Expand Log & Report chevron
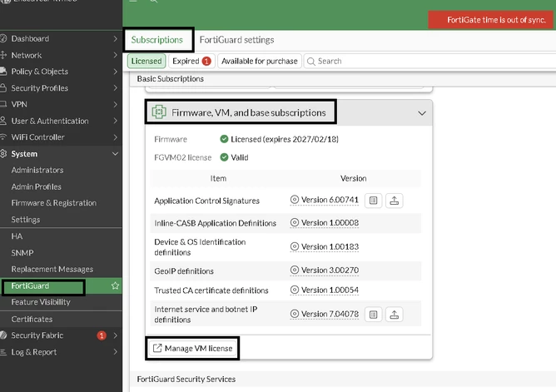The image size is (556, 392). tap(115, 352)
